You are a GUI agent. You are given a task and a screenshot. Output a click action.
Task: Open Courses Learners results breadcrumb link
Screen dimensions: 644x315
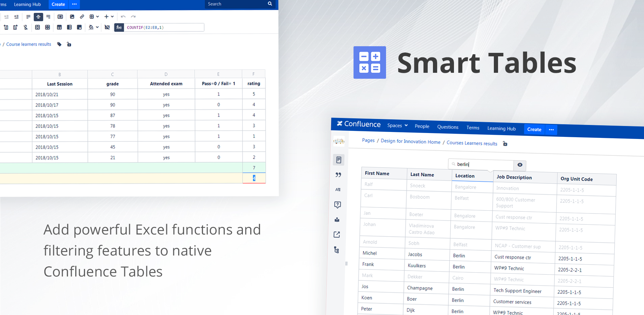472,143
